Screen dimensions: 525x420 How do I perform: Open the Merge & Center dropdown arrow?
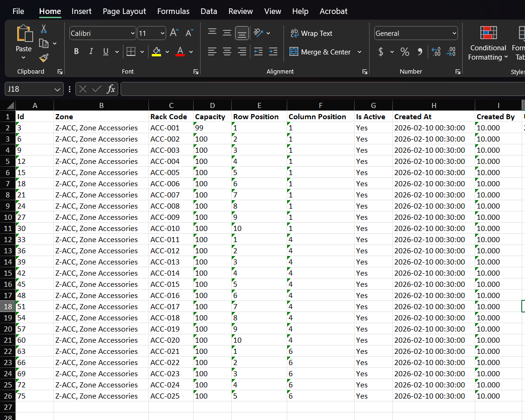click(x=359, y=52)
